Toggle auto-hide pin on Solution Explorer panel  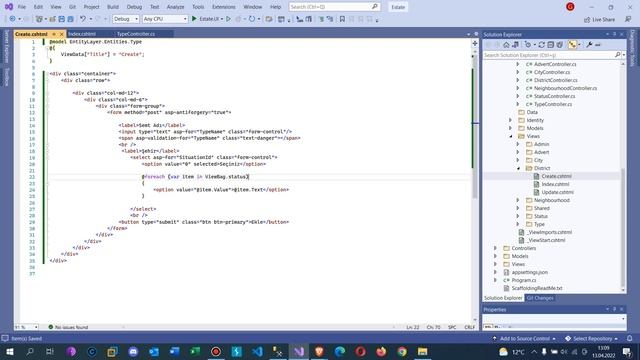click(x=614, y=34)
